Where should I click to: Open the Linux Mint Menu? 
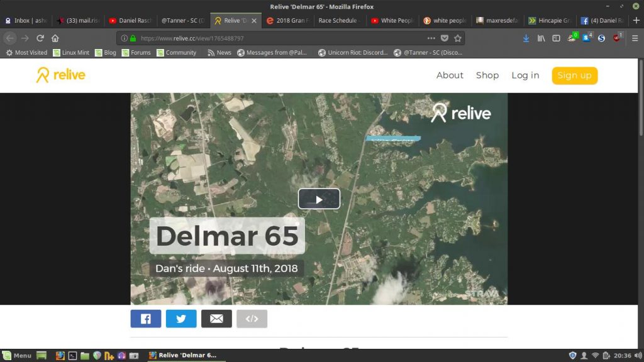pyautogui.click(x=17, y=355)
